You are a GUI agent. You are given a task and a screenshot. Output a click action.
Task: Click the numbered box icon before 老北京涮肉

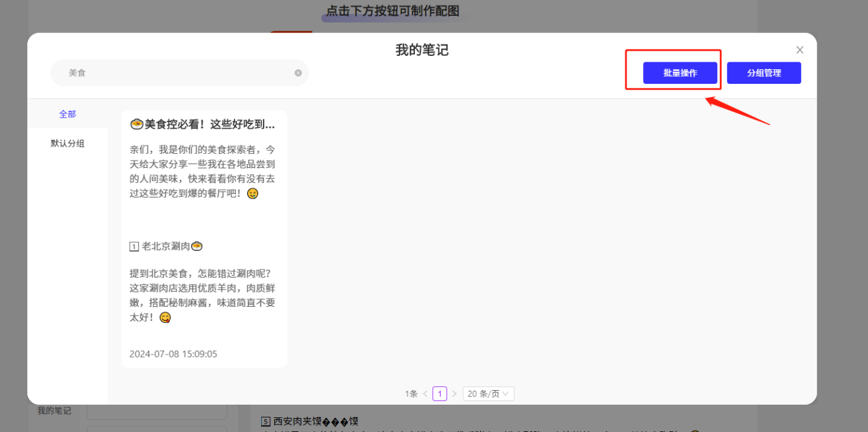(x=134, y=246)
